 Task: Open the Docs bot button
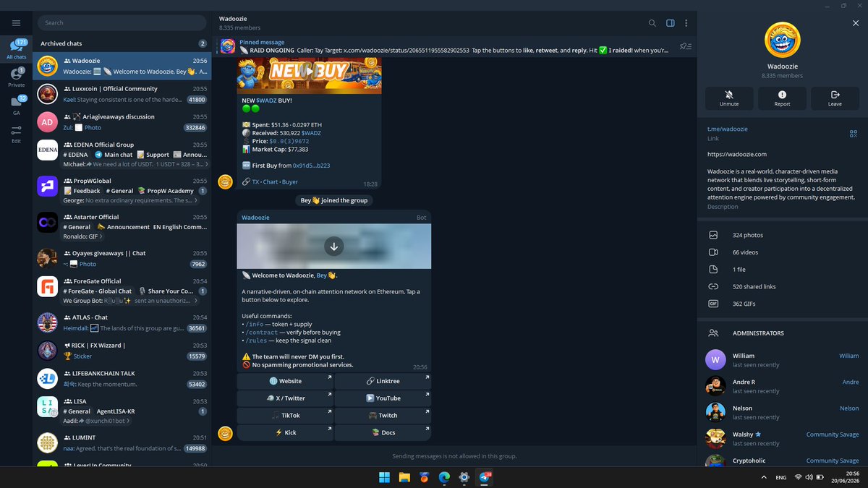point(383,432)
